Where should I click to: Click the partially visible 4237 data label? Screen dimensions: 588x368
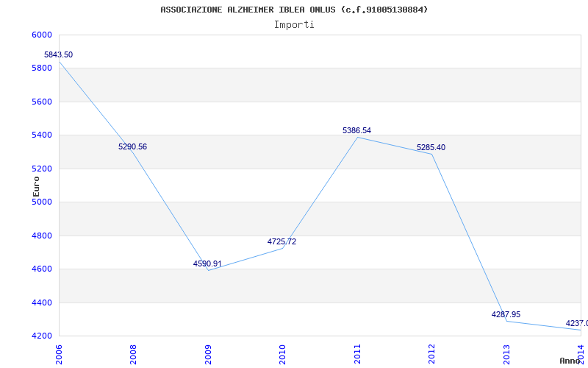(x=577, y=323)
